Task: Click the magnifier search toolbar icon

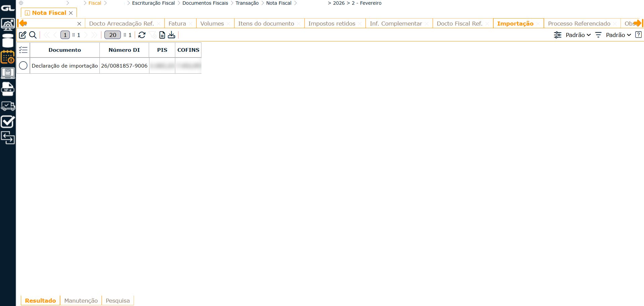Action: pyautogui.click(x=33, y=35)
